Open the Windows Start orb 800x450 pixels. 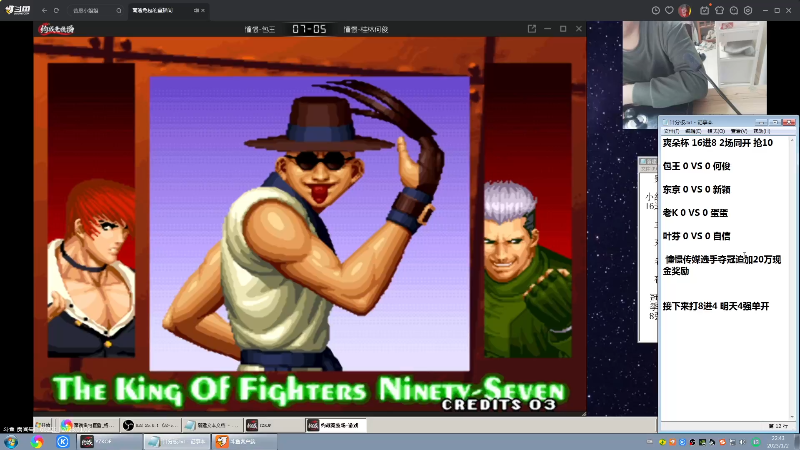click(x=11, y=442)
